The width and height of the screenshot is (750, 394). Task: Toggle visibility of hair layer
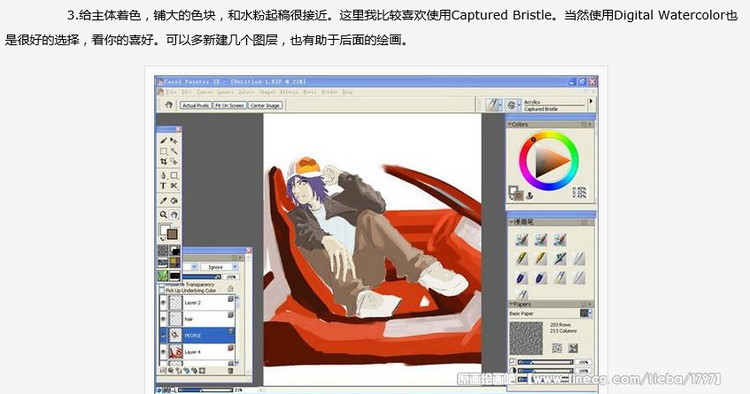point(164,319)
